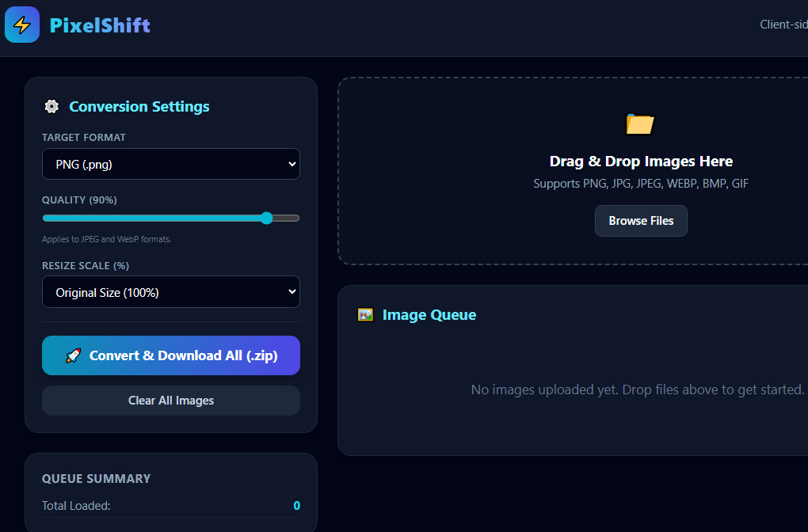The image size is (808, 532).
Task: Open the Target Format dropdown
Action: click(x=171, y=165)
